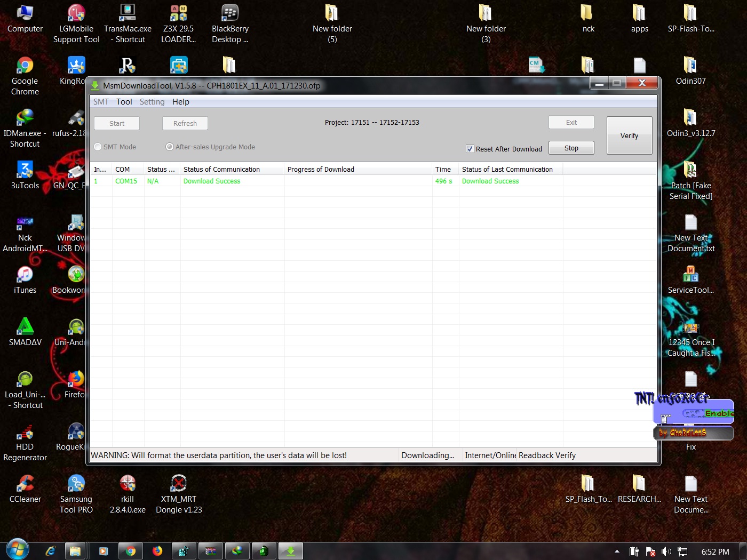Open the BlackBerry Desktop shortcut
The image size is (747, 560).
[x=230, y=24]
